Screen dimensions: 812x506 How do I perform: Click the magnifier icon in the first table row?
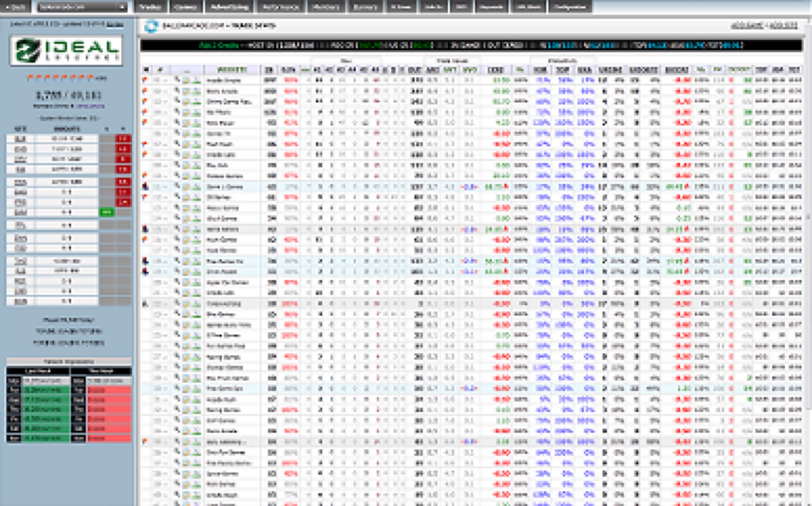(x=178, y=80)
